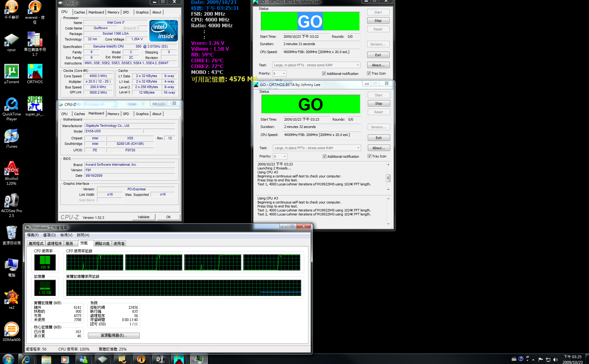Launch the ORTHOS desktop shortcut
Viewport: 589px width, 364px height.
click(35, 74)
